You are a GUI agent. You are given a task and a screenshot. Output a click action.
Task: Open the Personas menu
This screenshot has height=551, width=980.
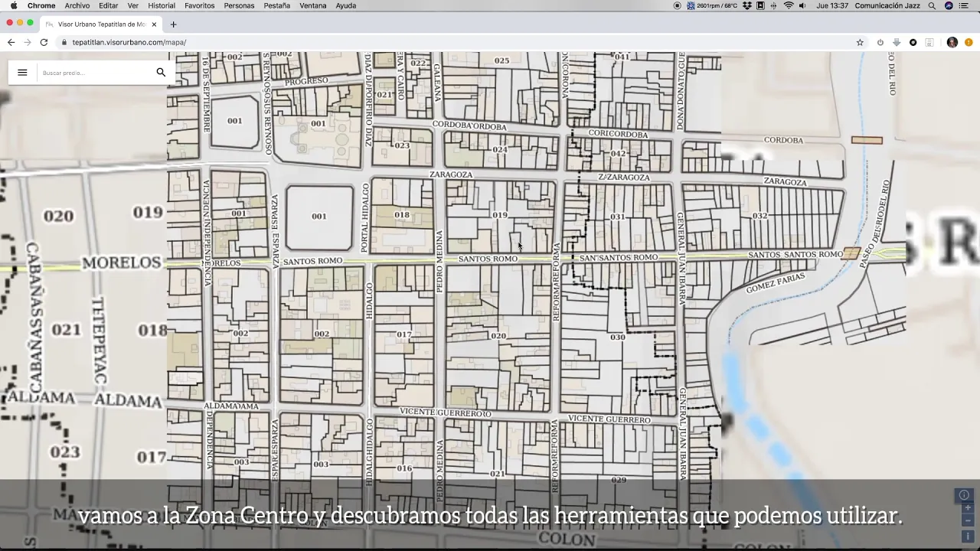239,5
